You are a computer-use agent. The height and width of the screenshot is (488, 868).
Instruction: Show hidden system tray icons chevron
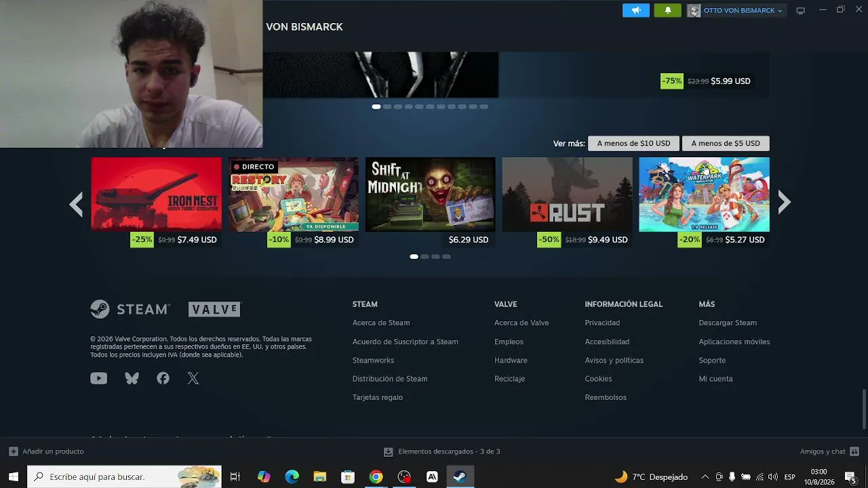click(705, 477)
